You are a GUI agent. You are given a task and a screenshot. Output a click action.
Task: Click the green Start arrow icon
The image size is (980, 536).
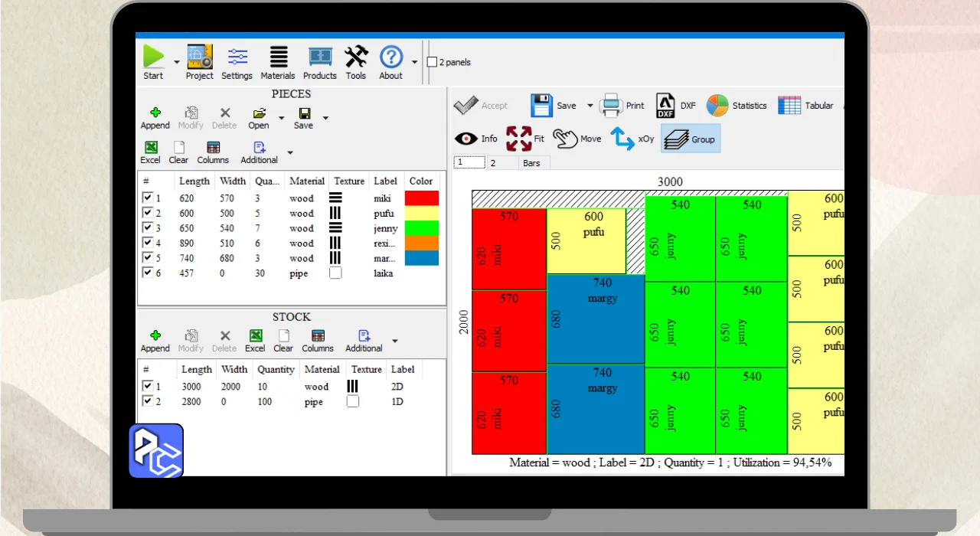tap(153, 57)
